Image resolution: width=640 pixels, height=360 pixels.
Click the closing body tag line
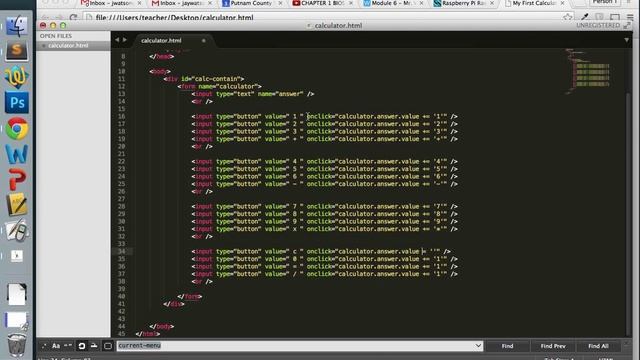click(162, 327)
